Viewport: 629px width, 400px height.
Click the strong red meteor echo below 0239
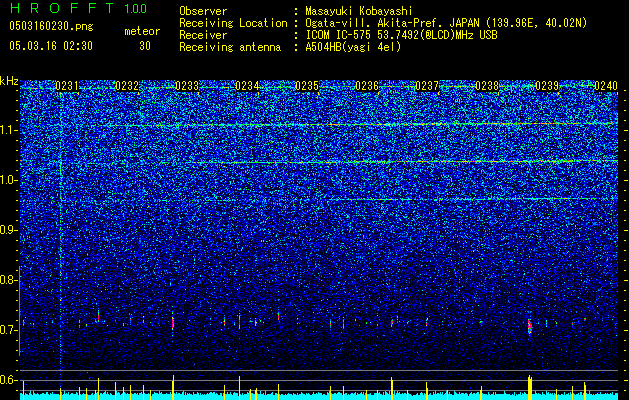[x=530, y=326]
